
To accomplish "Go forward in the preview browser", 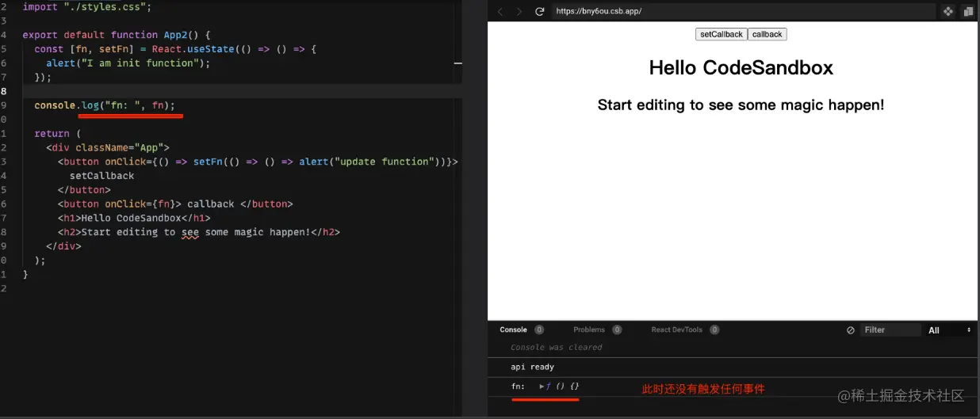I will coord(519,12).
